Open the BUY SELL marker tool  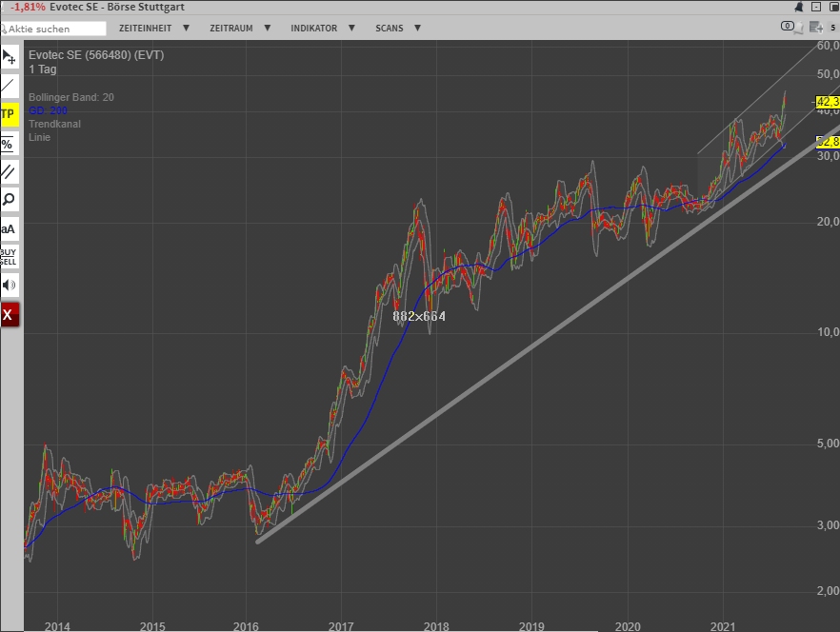point(10,257)
